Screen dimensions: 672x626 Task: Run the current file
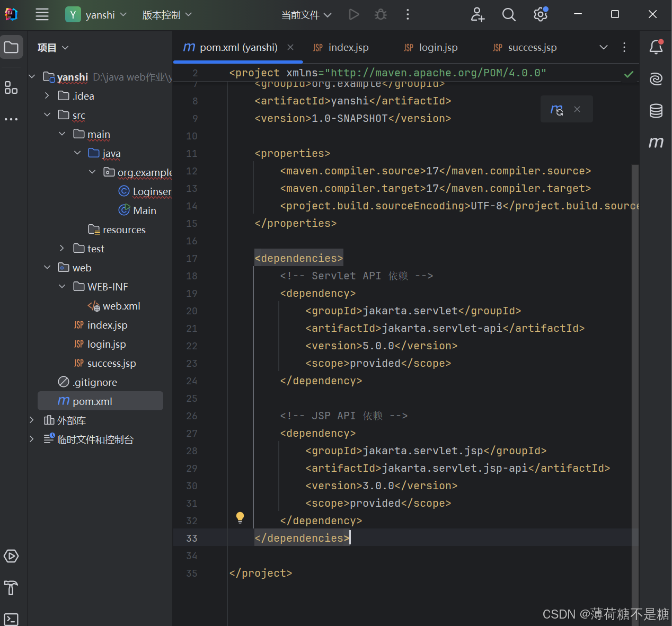click(354, 15)
